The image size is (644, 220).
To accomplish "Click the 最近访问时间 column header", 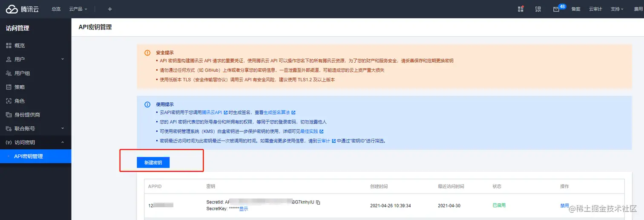I will click(x=451, y=187).
